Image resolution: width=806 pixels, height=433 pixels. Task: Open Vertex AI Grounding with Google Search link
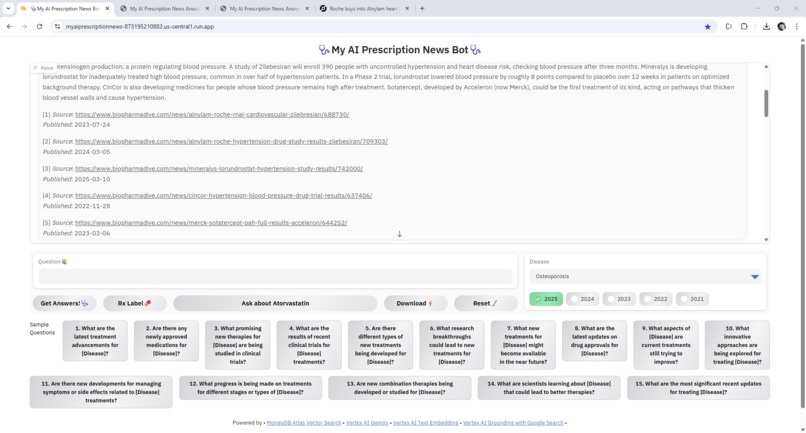pos(513,423)
